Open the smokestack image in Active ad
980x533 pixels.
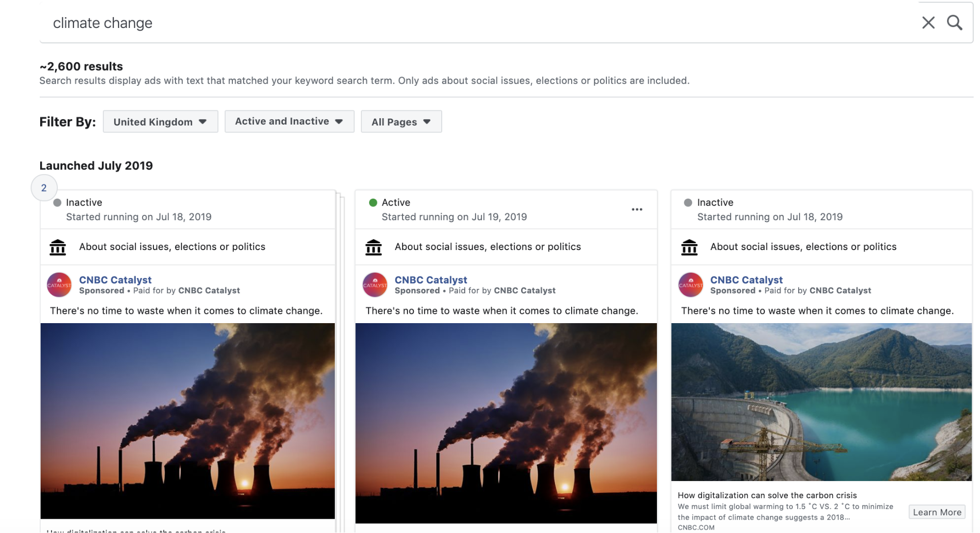click(x=506, y=423)
